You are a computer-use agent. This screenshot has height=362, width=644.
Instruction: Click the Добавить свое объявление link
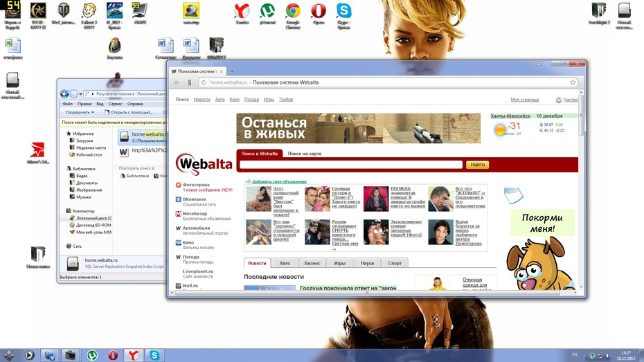tap(279, 181)
